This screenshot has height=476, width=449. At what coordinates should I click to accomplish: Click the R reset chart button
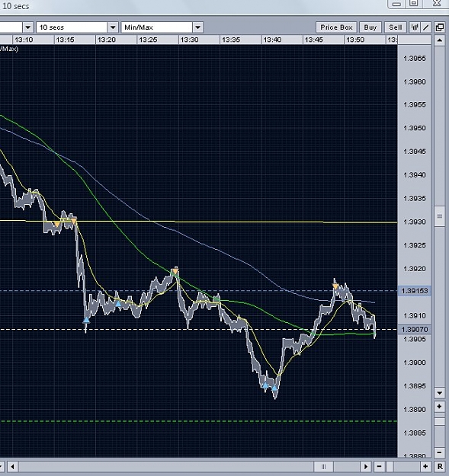[440, 466]
